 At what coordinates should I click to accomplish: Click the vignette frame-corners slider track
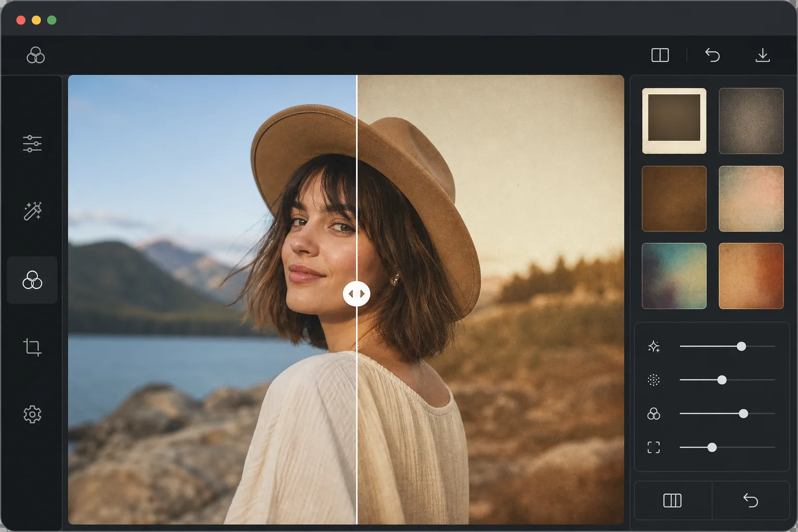[x=727, y=447]
